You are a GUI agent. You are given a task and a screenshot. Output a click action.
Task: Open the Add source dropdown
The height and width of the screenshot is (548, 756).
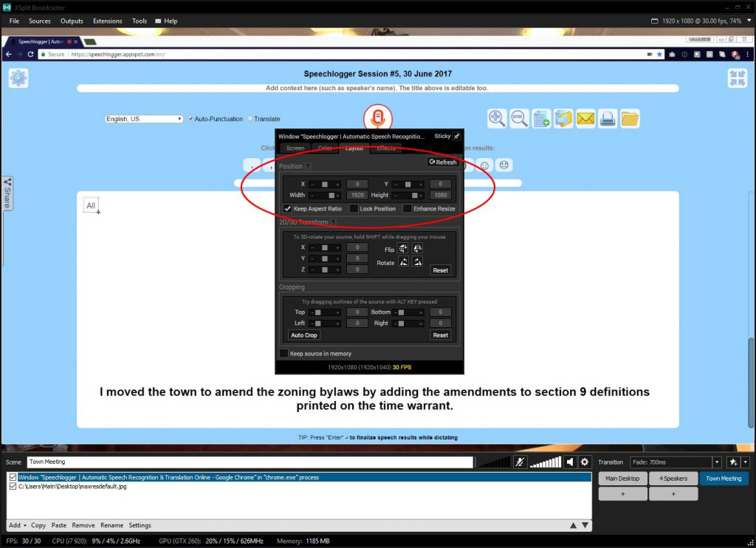tap(18, 525)
